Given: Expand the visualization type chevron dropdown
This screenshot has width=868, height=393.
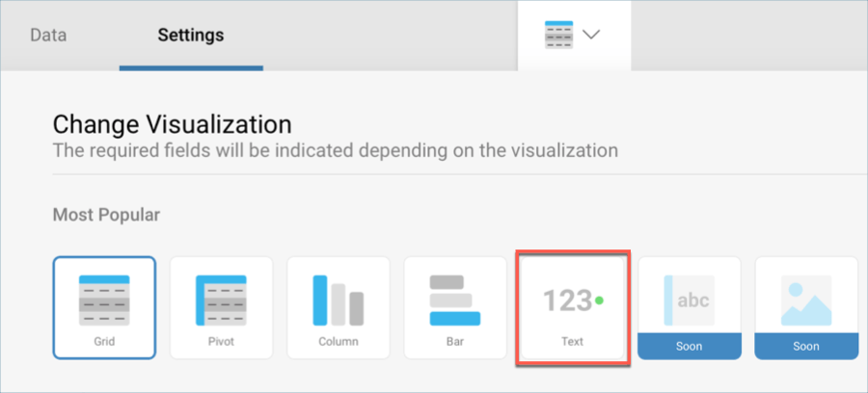Looking at the screenshot, I should point(592,35).
